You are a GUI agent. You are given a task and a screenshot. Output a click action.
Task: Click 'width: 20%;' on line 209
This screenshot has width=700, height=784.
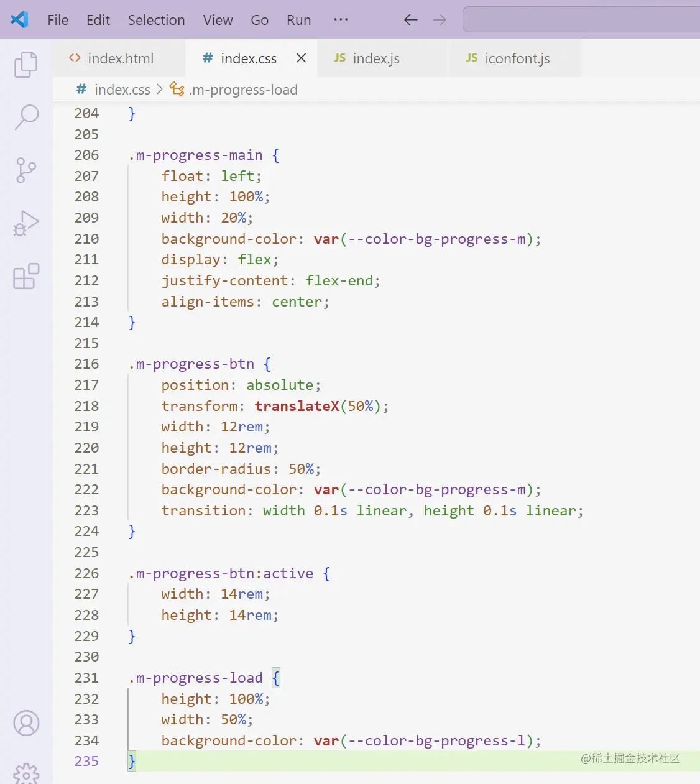(207, 218)
